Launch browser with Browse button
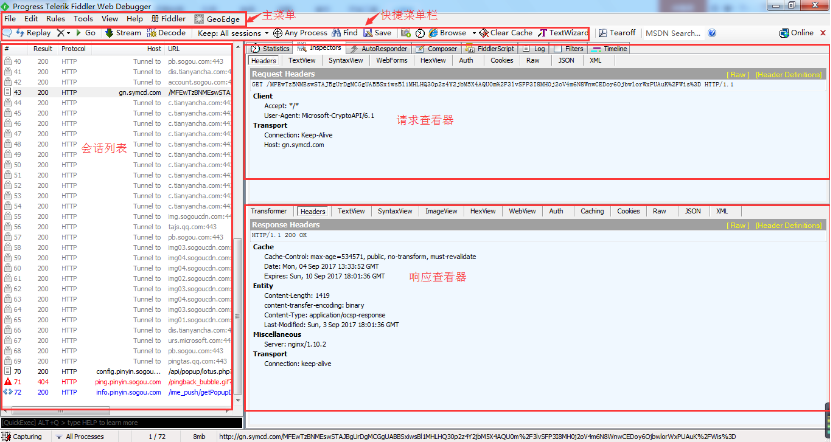This screenshot has width=831, height=442. coord(447,33)
